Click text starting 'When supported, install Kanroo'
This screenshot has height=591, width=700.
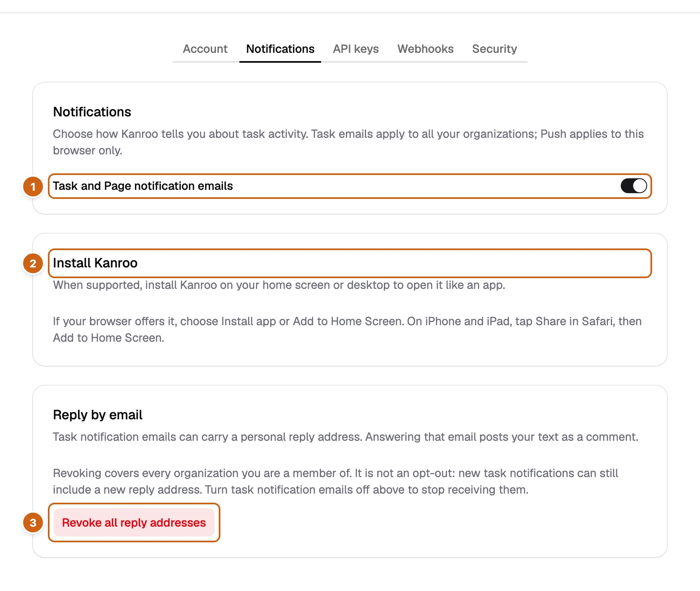coord(279,285)
